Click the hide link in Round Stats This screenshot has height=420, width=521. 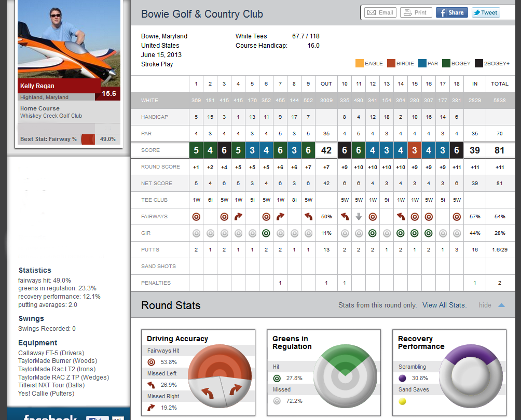click(x=485, y=305)
